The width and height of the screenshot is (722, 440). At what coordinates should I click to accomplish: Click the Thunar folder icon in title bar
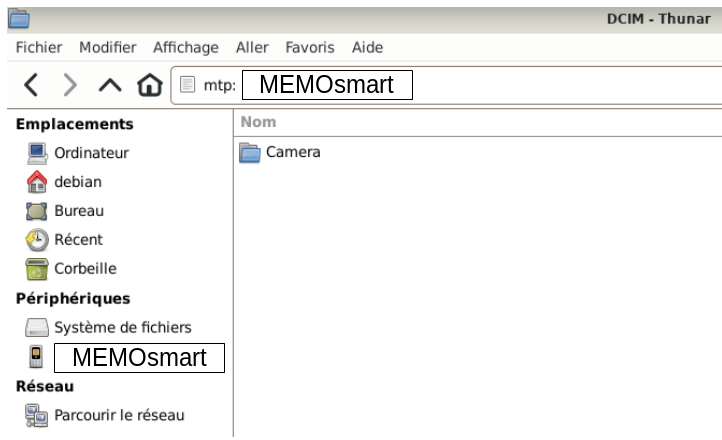19,19
